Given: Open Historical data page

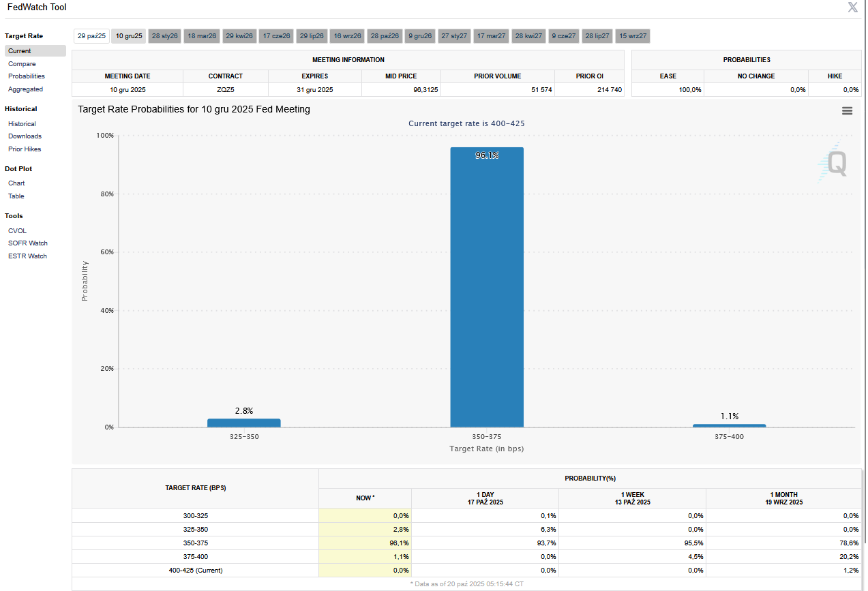Looking at the screenshot, I should 22,124.
